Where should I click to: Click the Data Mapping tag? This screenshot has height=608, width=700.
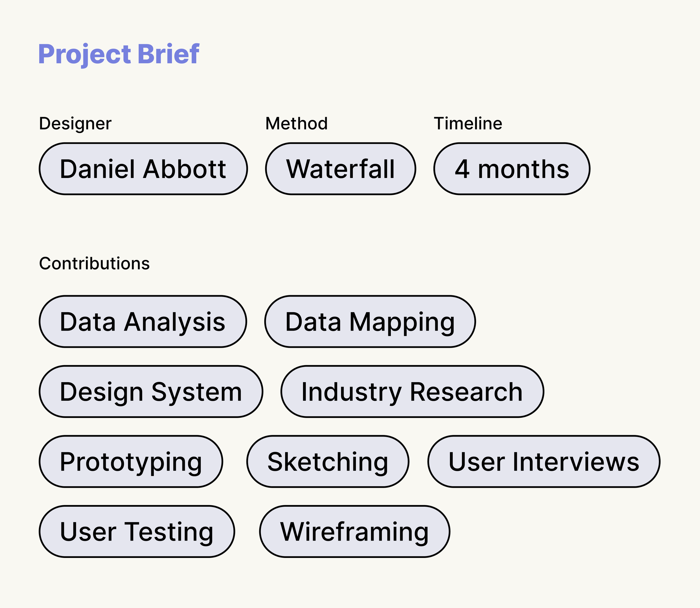370,321
